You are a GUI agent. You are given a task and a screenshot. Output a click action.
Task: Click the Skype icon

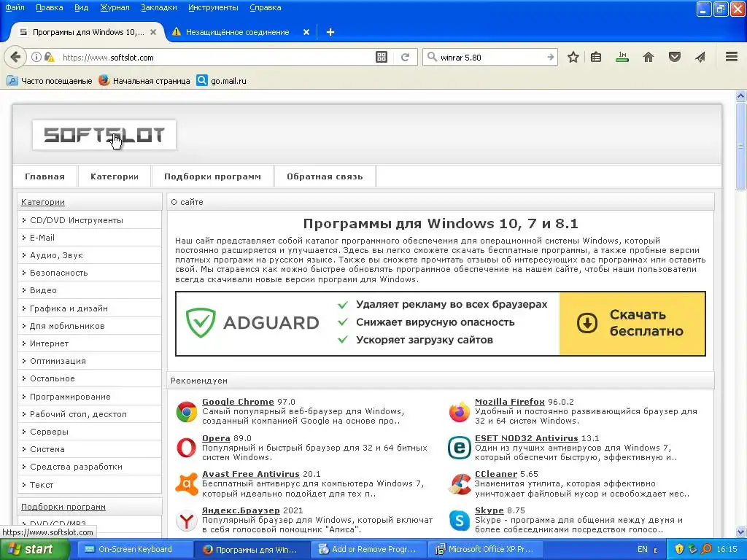[460, 521]
